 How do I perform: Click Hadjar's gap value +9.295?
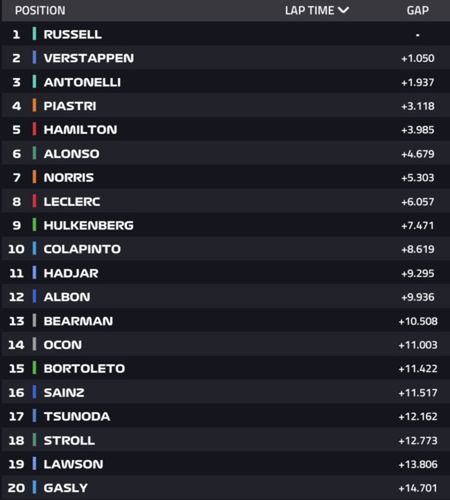[418, 273]
